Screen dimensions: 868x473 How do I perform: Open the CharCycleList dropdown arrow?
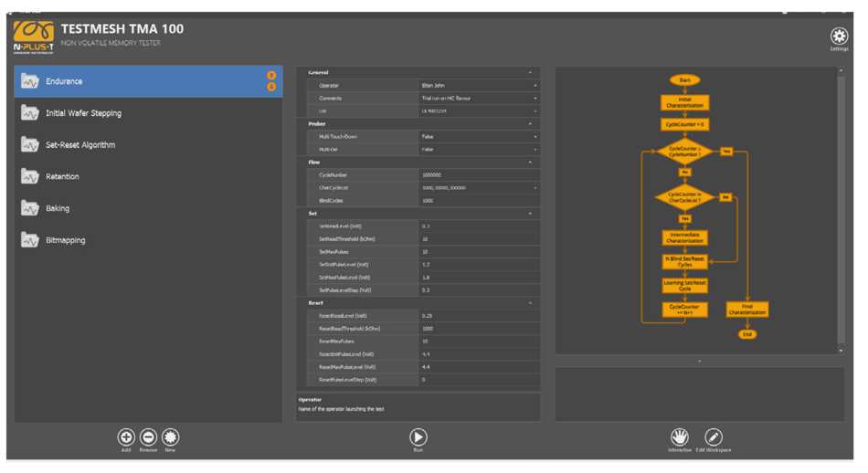535,188
